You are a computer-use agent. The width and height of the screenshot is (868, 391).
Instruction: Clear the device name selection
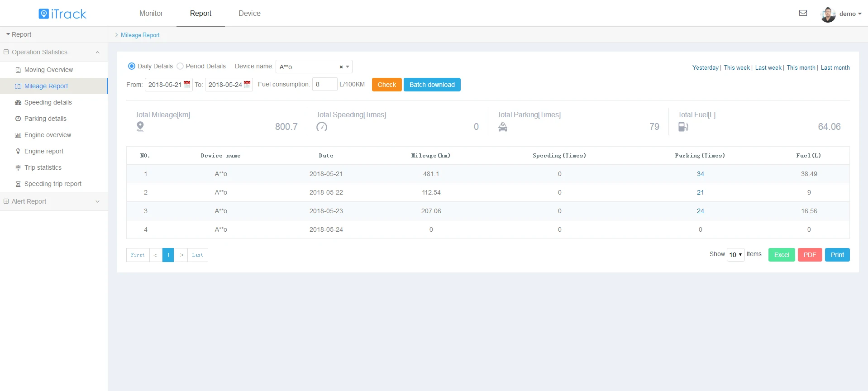click(341, 67)
